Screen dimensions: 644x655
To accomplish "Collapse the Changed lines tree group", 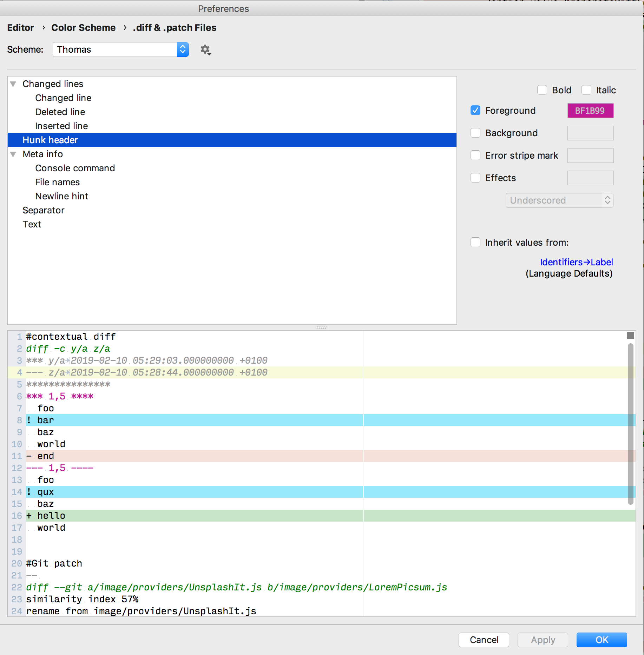I will pyautogui.click(x=13, y=84).
